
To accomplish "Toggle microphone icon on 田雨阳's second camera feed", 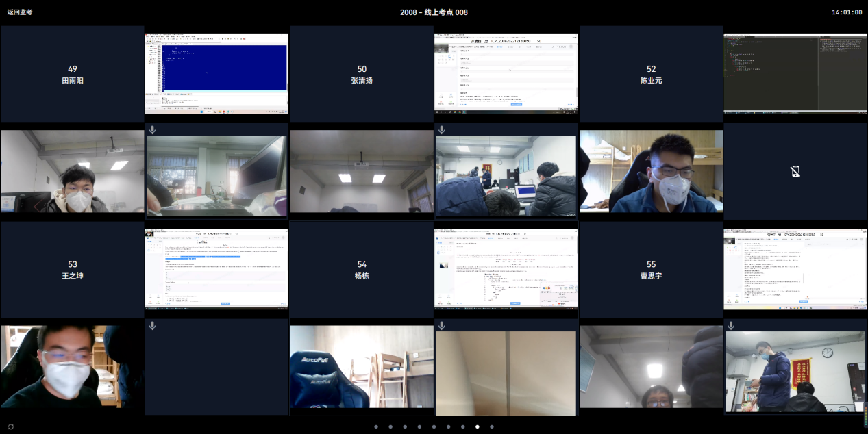I will point(152,129).
